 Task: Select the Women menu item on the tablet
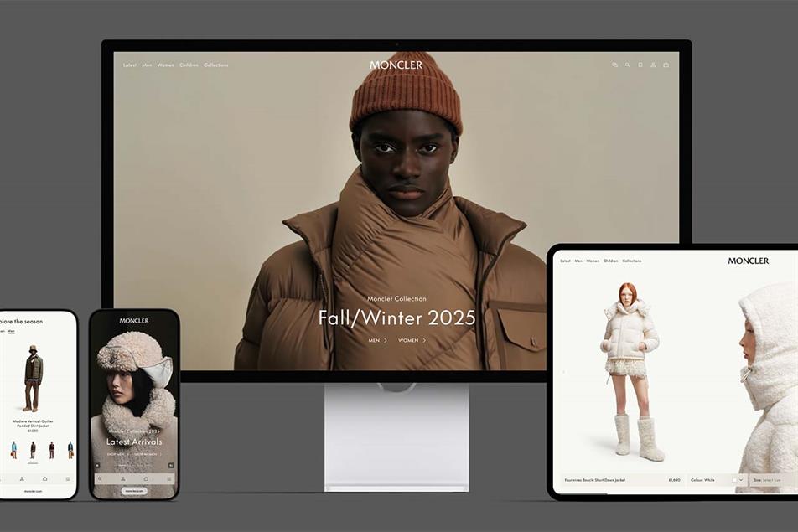pos(593,261)
